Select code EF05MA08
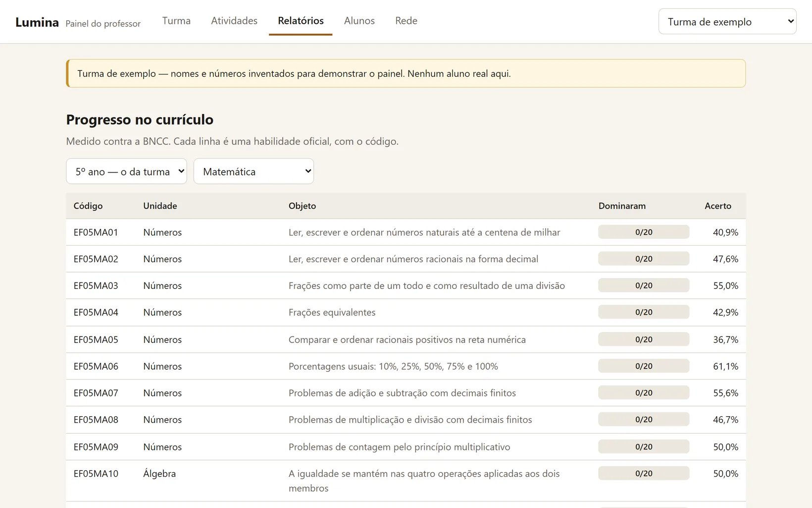The height and width of the screenshot is (508, 812). pos(96,420)
